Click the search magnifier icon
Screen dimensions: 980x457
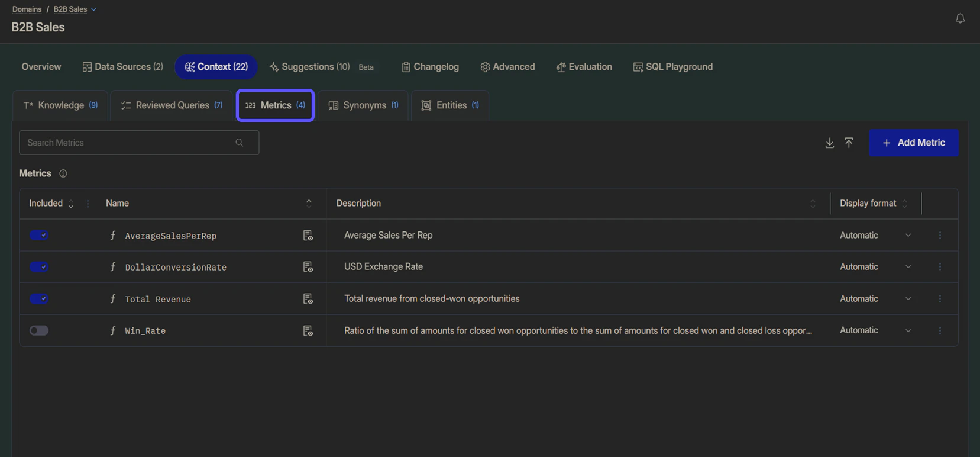point(240,143)
